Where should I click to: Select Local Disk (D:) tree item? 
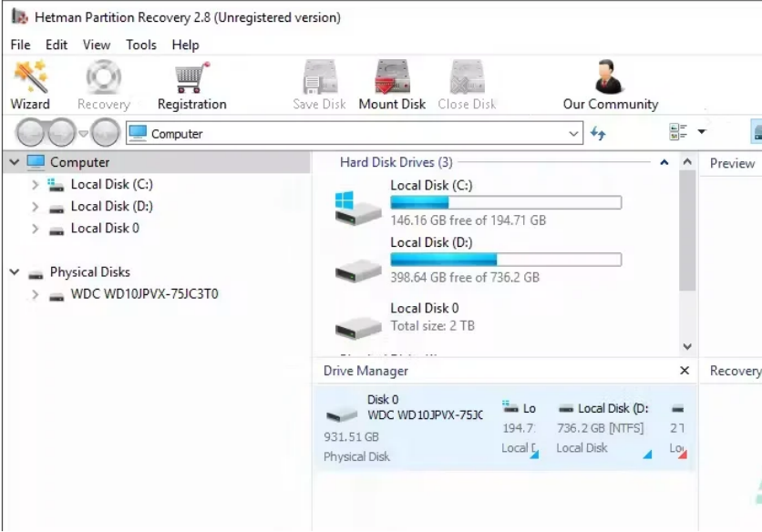point(112,207)
